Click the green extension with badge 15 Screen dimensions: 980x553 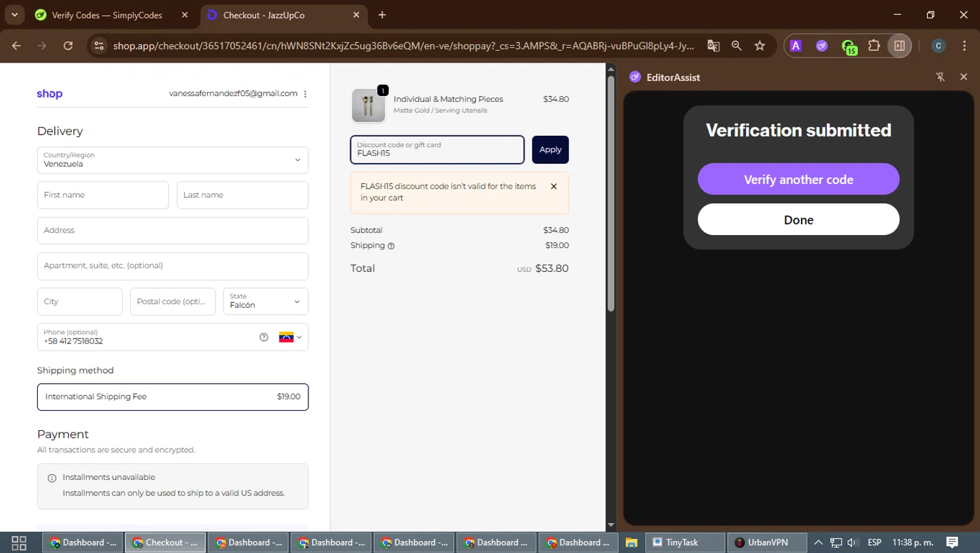click(x=849, y=47)
